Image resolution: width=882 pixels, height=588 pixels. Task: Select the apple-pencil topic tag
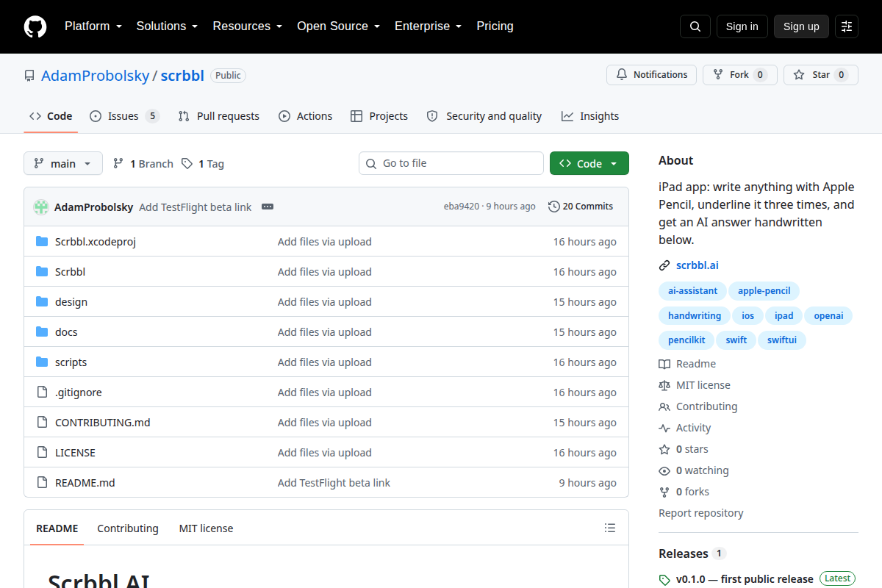click(x=764, y=291)
